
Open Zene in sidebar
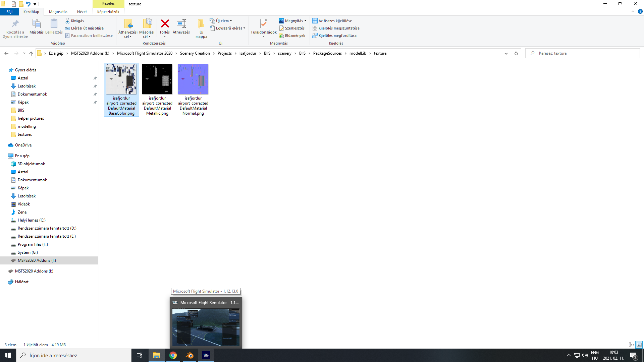22,212
